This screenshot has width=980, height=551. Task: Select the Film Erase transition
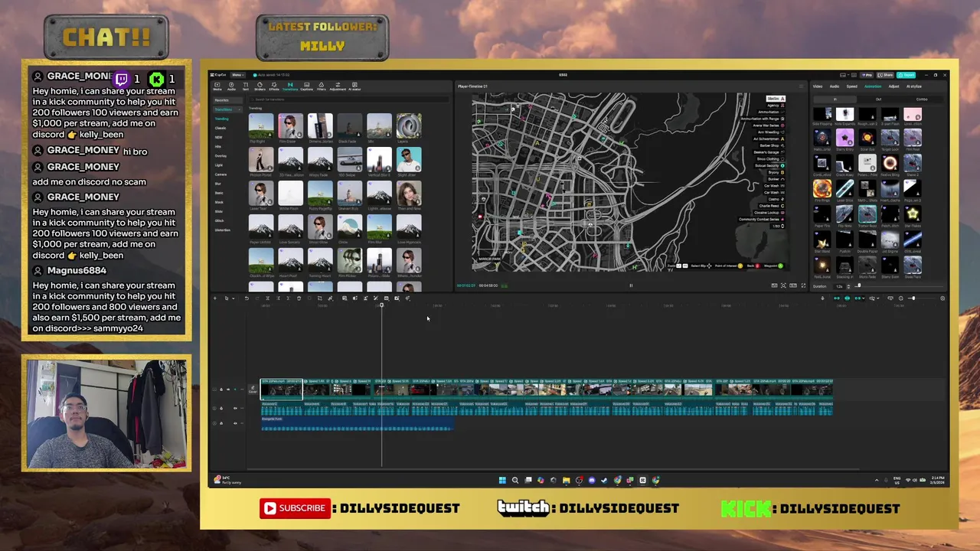click(x=290, y=130)
